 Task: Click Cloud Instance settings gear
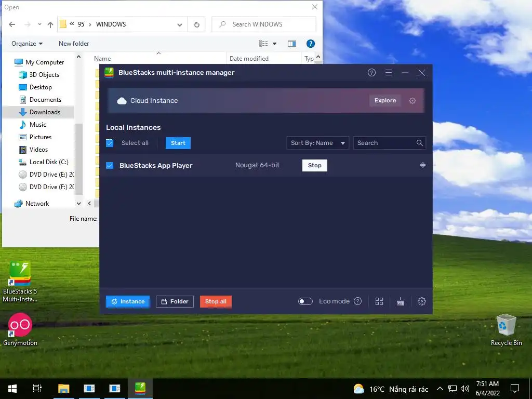[412, 101]
